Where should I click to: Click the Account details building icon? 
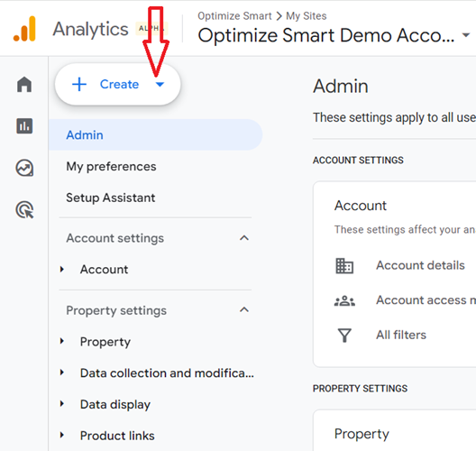pos(344,266)
